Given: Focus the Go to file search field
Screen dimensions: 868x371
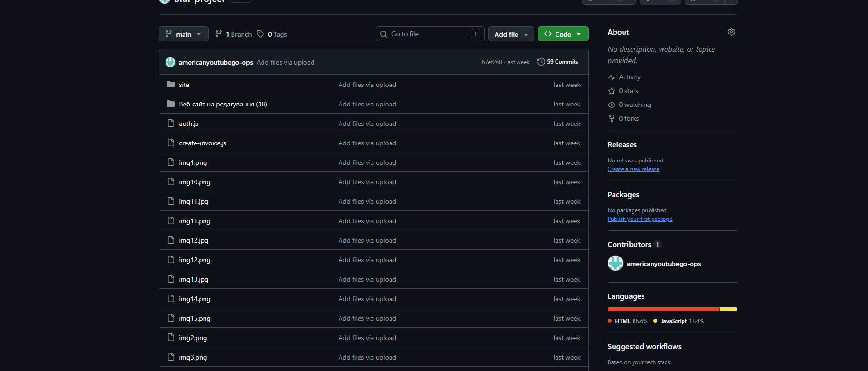Looking at the screenshot, I should coord(430,34).
